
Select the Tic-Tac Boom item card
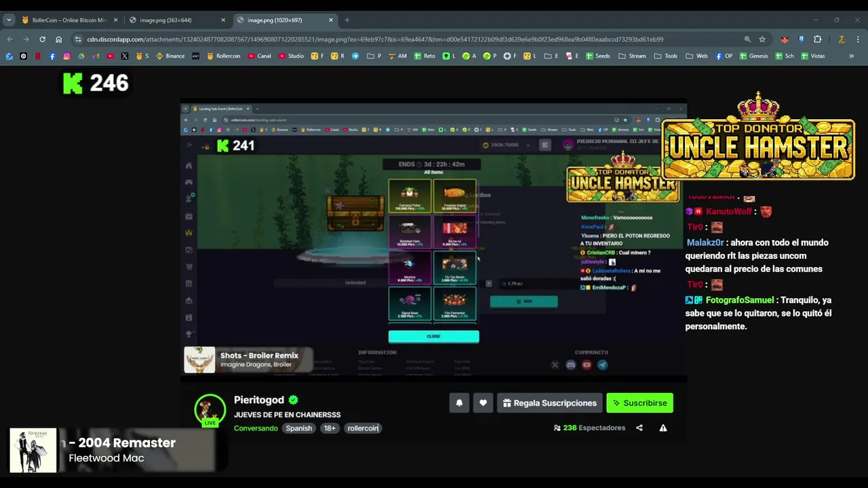pos(454,267)
